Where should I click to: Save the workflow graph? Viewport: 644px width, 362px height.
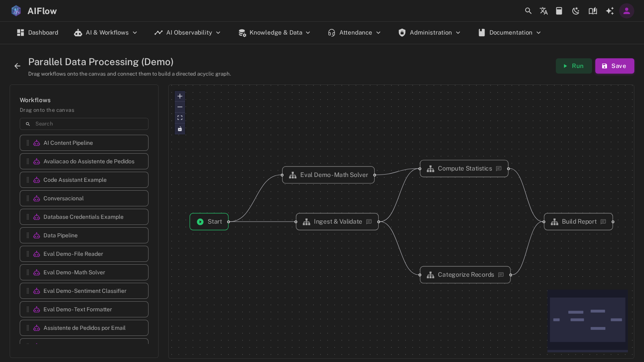pyautogui.click(x=615, y=66)
